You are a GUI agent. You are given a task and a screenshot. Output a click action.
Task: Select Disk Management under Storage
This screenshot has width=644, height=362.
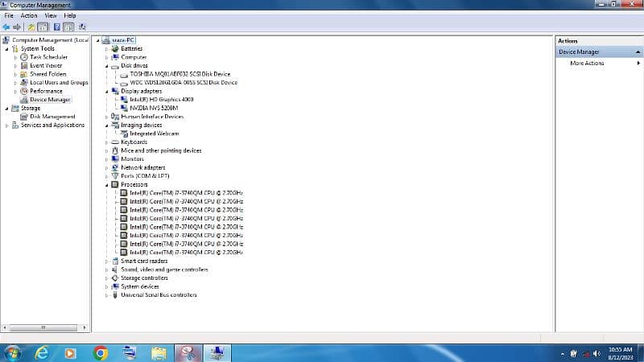52,117
